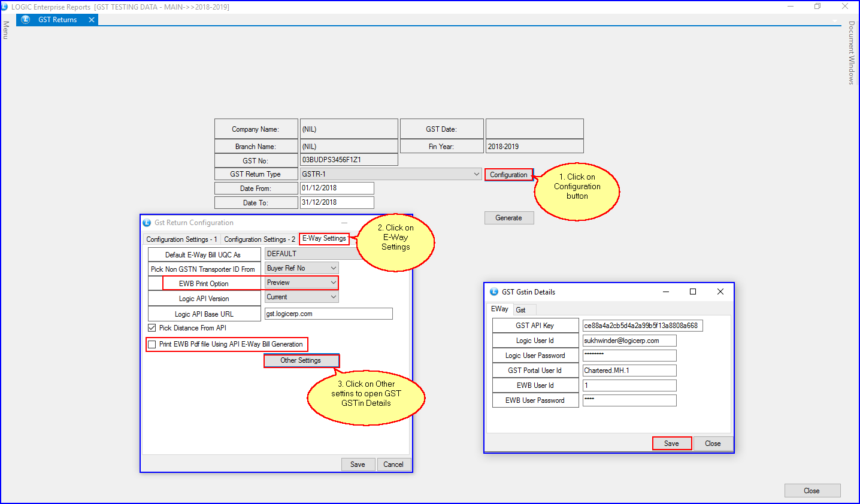860x504 pixels.
Task: Click the GST No field
Action: click(x=349, y=160)
